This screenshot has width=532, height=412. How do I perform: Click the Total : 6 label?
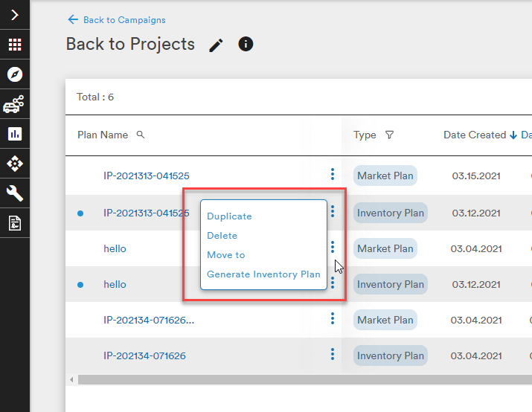(x=95, y=97)
